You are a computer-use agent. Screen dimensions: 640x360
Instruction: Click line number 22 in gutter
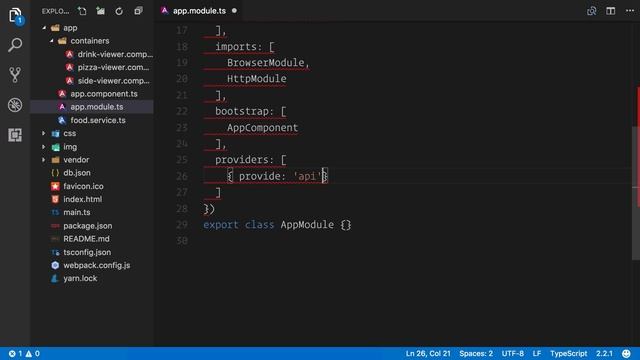(x=182, y=111)
